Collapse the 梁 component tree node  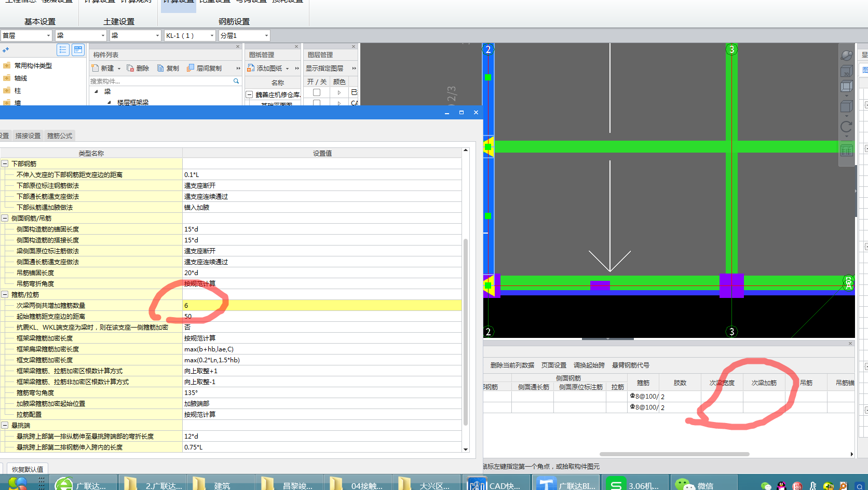point(96,91)
